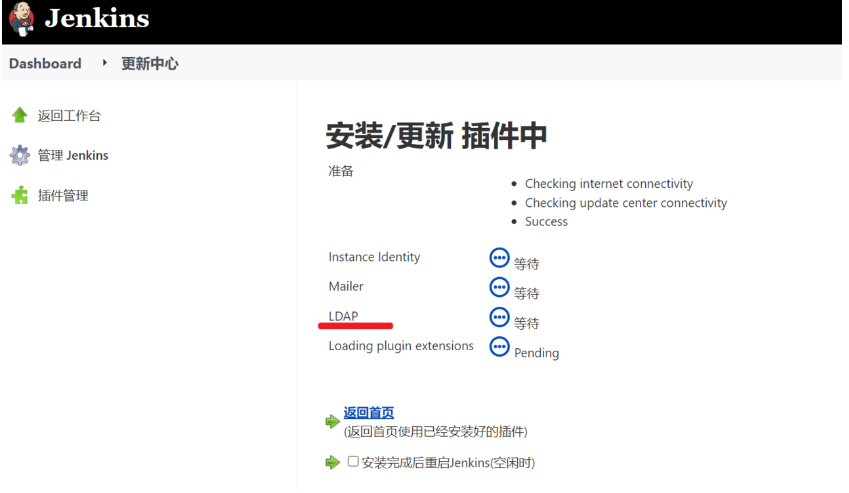The height and width of the screenshot is (493, 849).
Task: Click the puzzle piece icon for 插件管理
Action: 20,195
